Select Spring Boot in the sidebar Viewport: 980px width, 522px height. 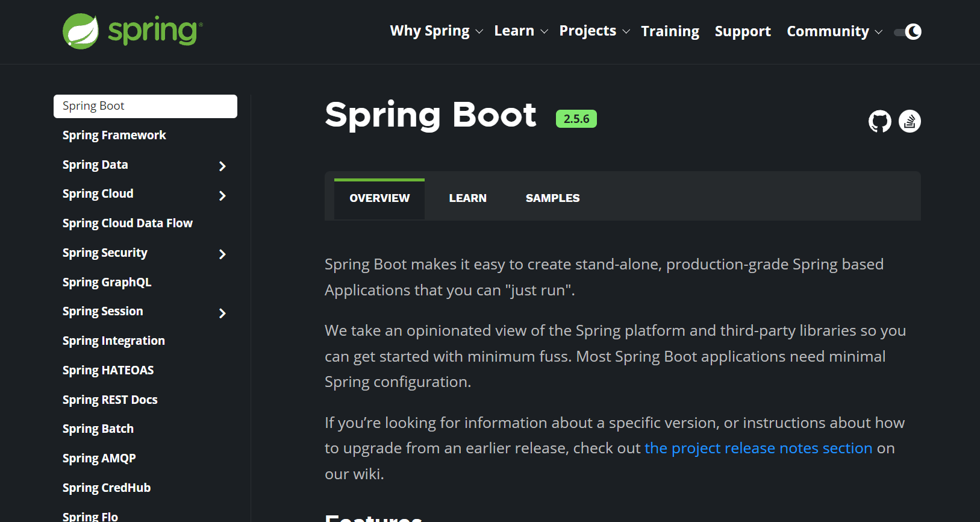coord(145,106)
